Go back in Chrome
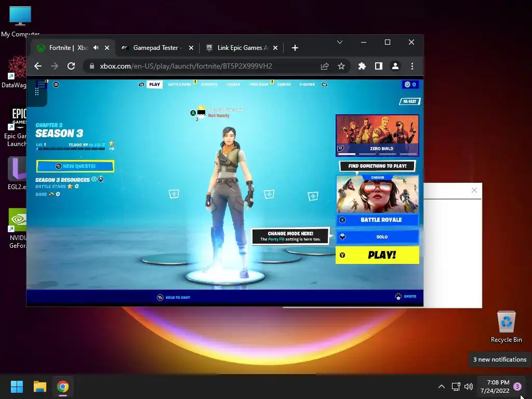This screenshot has width=532, height=399. click(x=38, y=66)
